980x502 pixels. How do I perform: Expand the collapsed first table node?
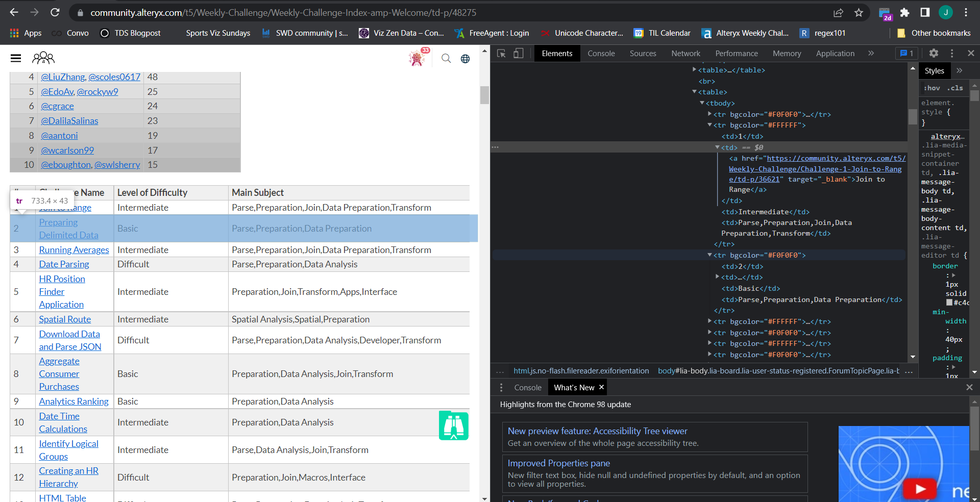pyautogui.click(x=694, y=70)
